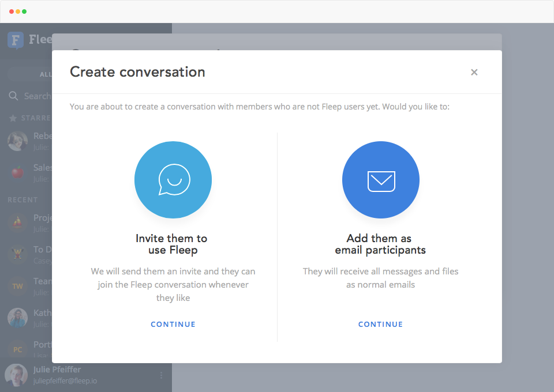
Task: Click the star icon beside STARRED
Action: point(13,118)
